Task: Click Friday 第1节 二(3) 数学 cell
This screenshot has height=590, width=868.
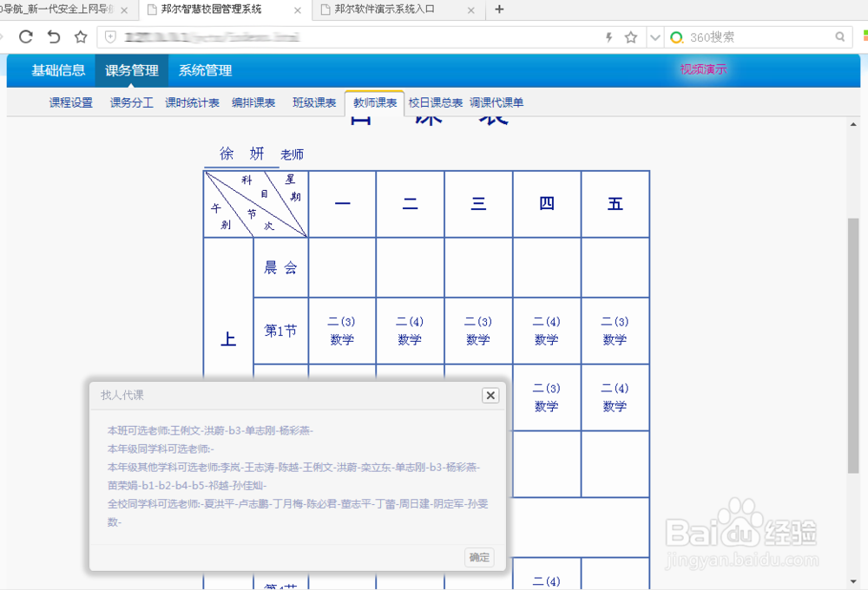Action: click(615, 331)
